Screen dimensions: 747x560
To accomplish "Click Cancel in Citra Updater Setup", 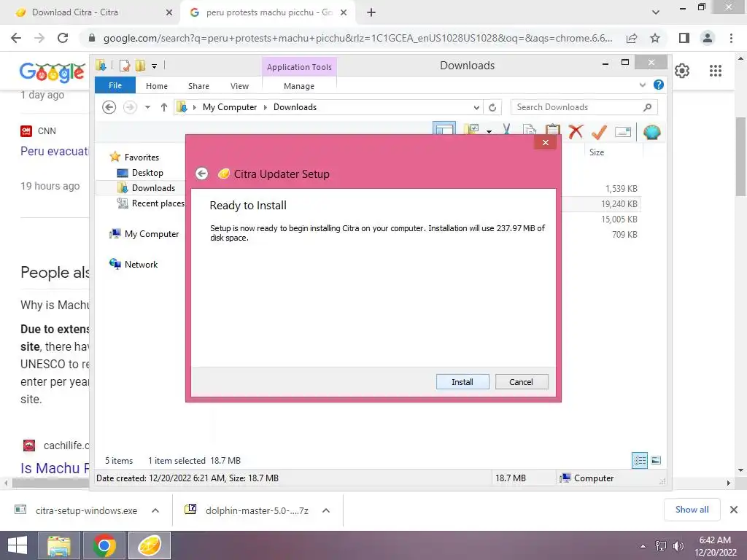I will [521, 382].
